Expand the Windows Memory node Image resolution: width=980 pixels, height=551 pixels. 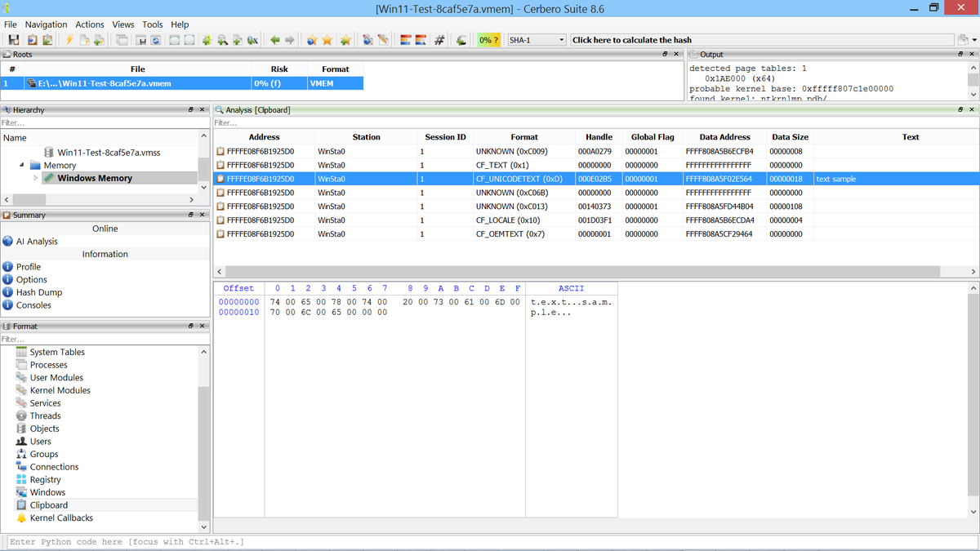click(35, 178)
